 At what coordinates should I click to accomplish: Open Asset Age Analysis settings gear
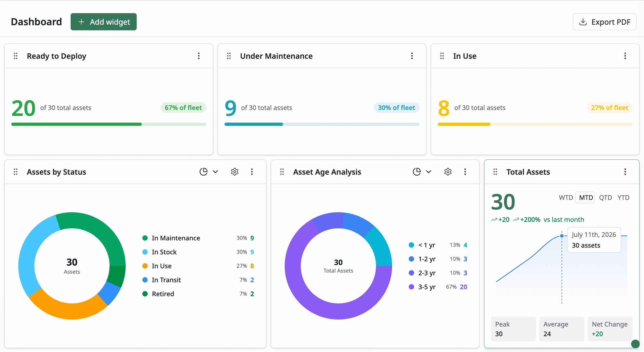(x=448, y=172)
